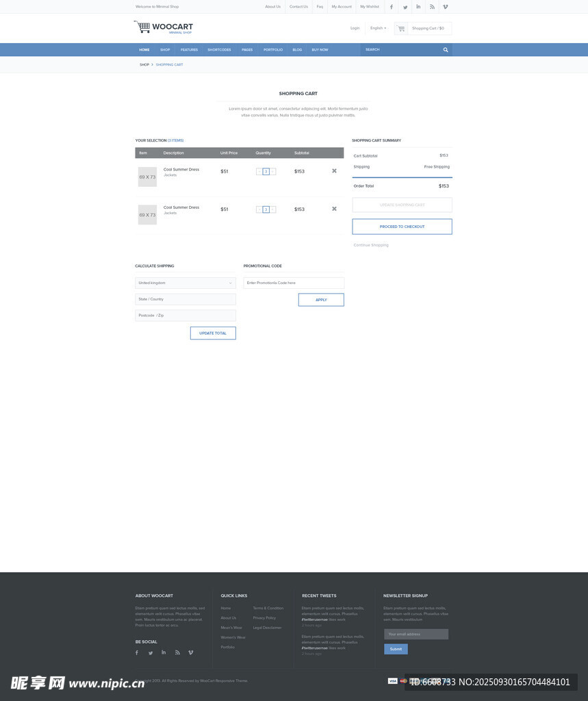Open the English language dropdown
This screenshot has width=588, height=701.
click(378, 28)
